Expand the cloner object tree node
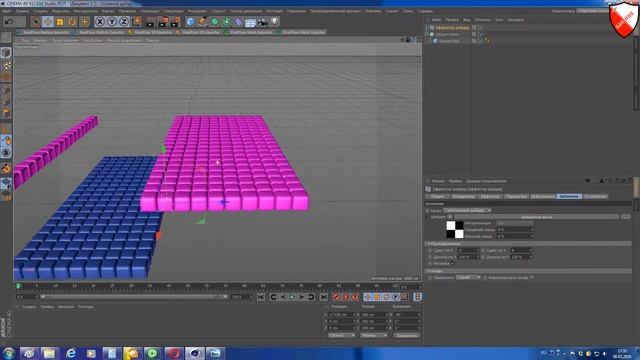Viewport: 640px width, 360px height. [x=427, y=34]
